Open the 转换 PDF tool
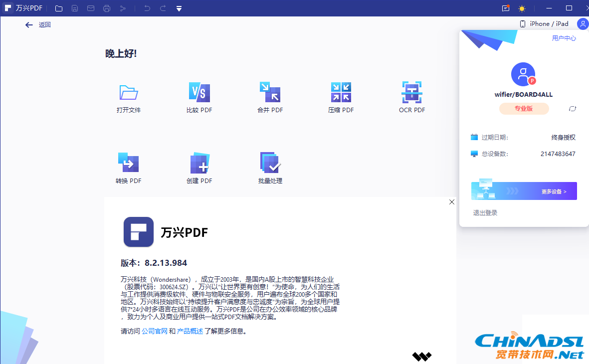This screenshot has width=589, height=364. point(128,163)
